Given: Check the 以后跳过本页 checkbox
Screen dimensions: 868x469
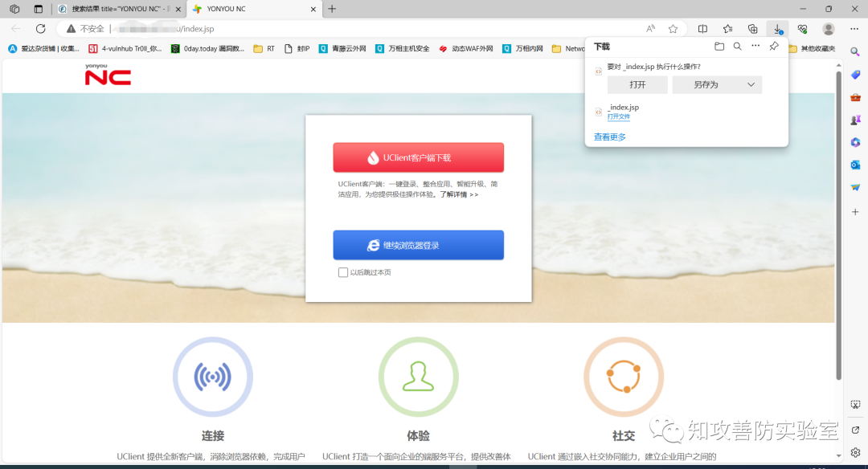Looking at the screenshot, I should [x=343, y=272].
